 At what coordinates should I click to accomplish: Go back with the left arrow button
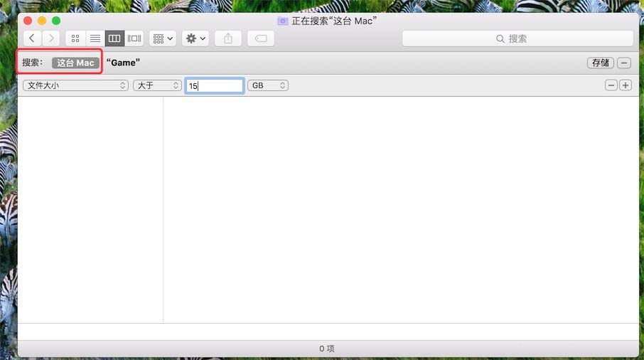(32, 38)
